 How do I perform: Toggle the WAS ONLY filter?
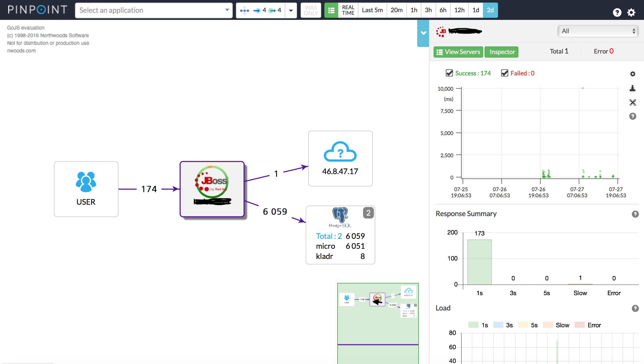[311, 10]
